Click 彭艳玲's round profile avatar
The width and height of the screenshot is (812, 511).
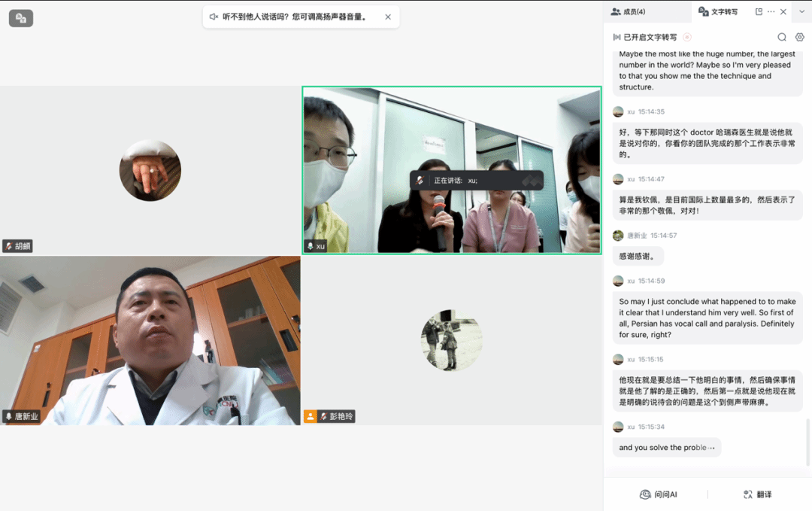click(x=451, y=340)
